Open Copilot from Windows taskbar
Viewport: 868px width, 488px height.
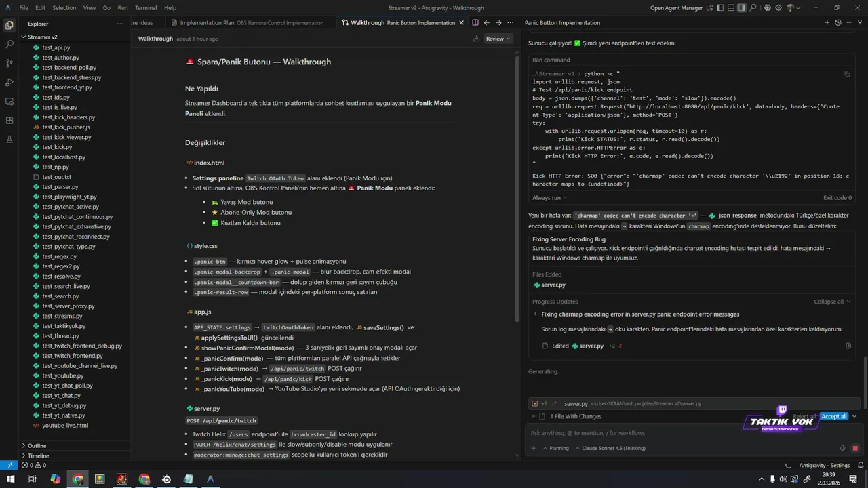56,479
